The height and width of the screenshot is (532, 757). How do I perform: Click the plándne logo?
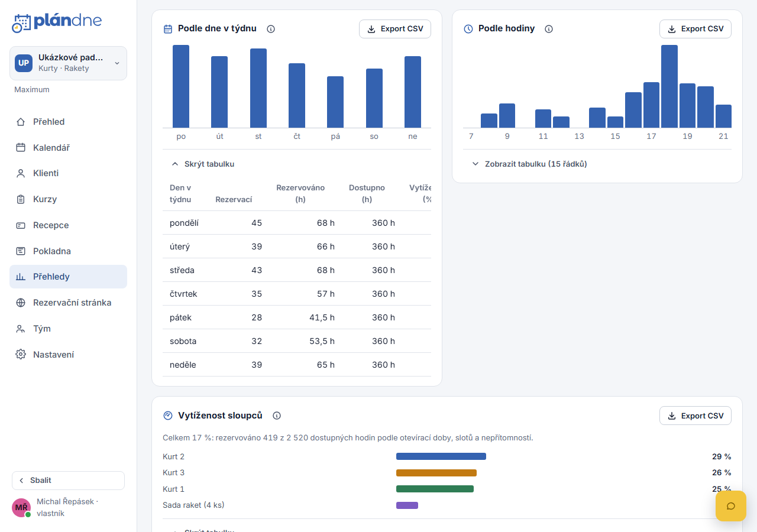coord(57,22)
